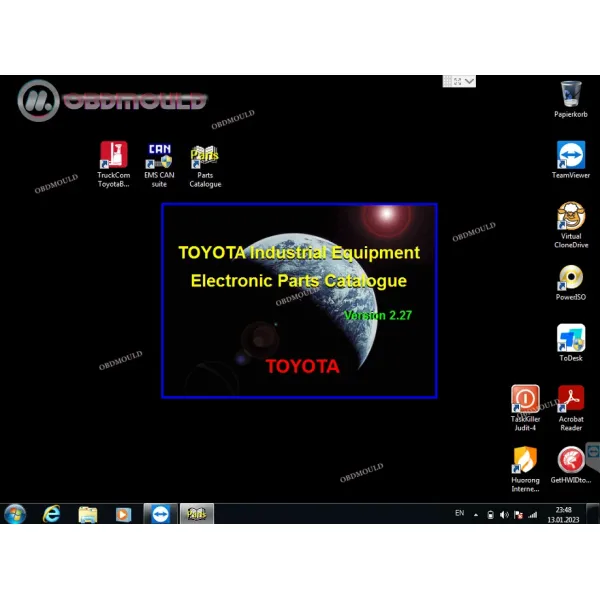The image size is (600, 600).
Task: Open the Windows Start menu
Action: pos(15,514)
